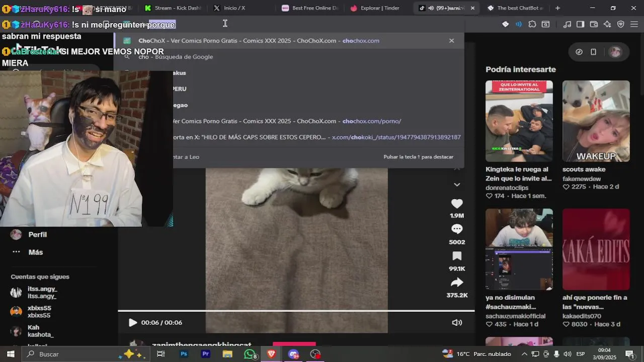This screenshot has height=362, width=644.
Task: Switch to the Best Free Online tab
Action: point(310,8)
